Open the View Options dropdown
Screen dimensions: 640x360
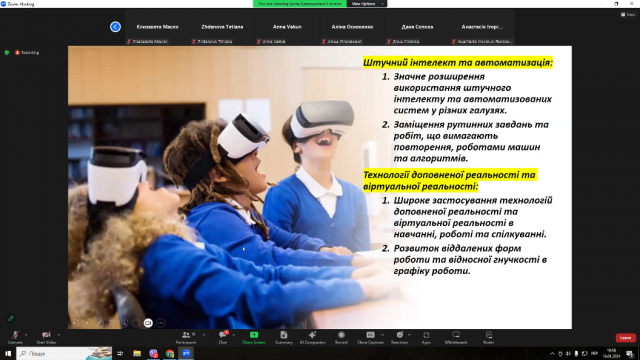366,4
